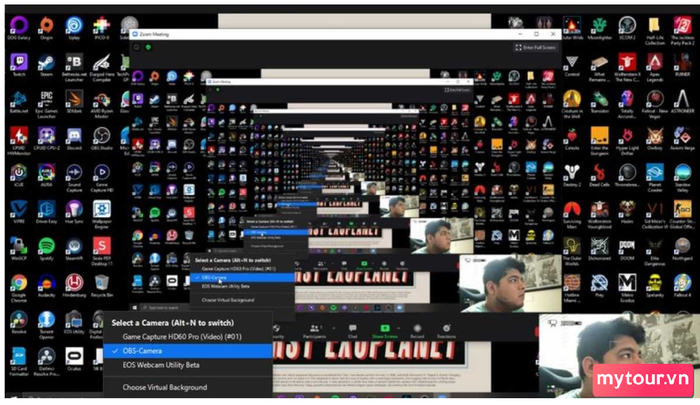Open Participants in the Zoom toolbar
Viewport: 700px width, 405px height.
pyautogui.click(x=314, y=331)
